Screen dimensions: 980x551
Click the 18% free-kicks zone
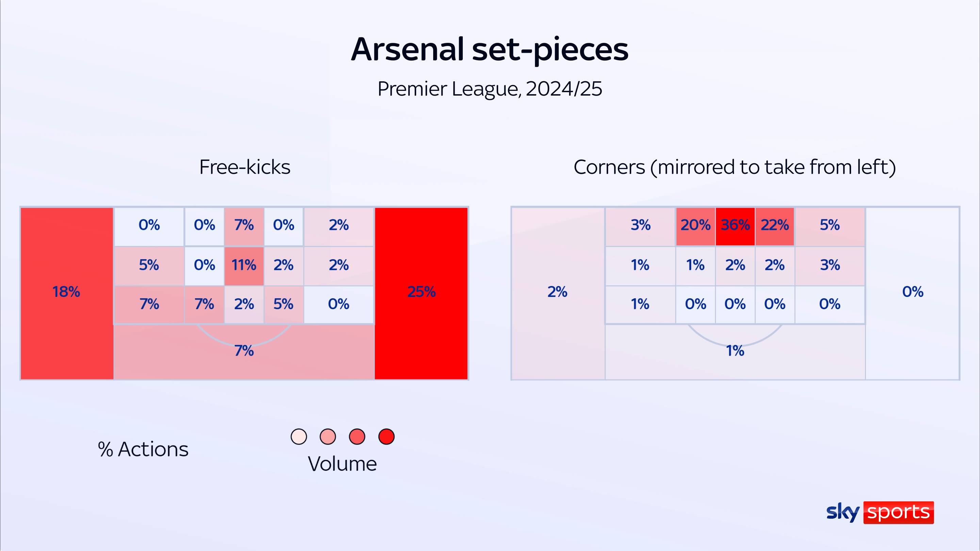(x=67, y=292)
